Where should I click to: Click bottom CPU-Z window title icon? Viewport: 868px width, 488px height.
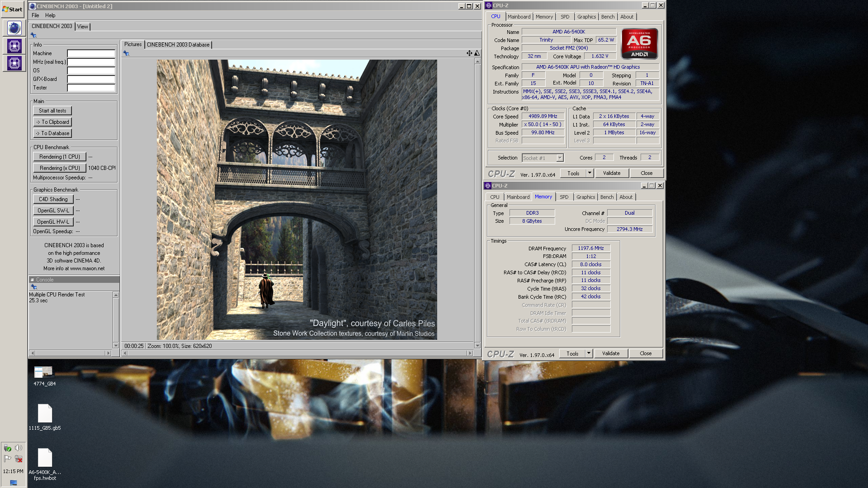[x=488, y=186]
